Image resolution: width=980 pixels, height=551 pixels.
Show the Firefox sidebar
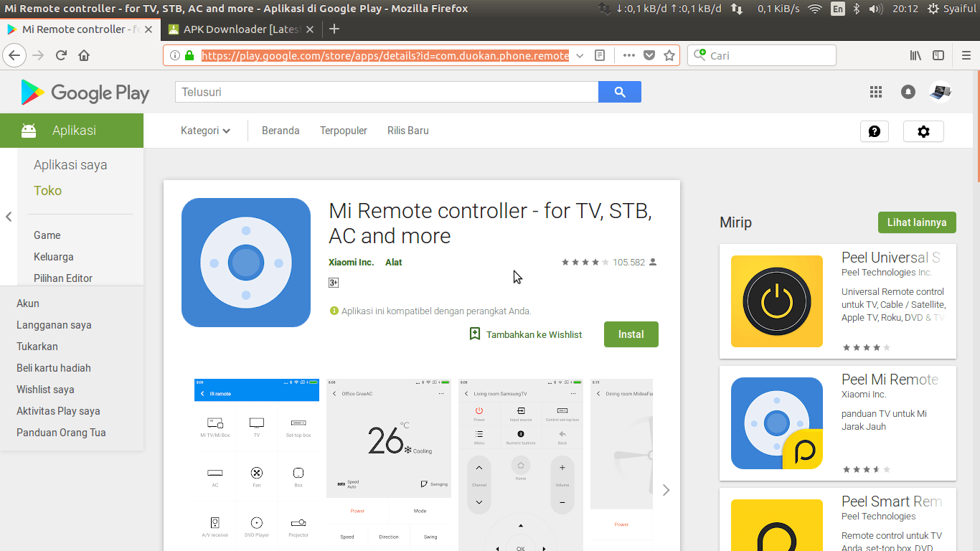(x=938, y=55)
